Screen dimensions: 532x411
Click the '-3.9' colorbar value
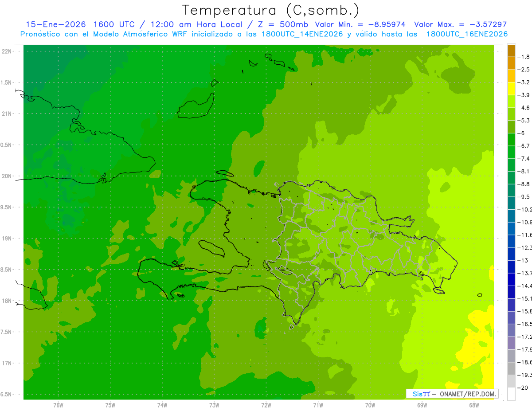click(x=524, y=95)
